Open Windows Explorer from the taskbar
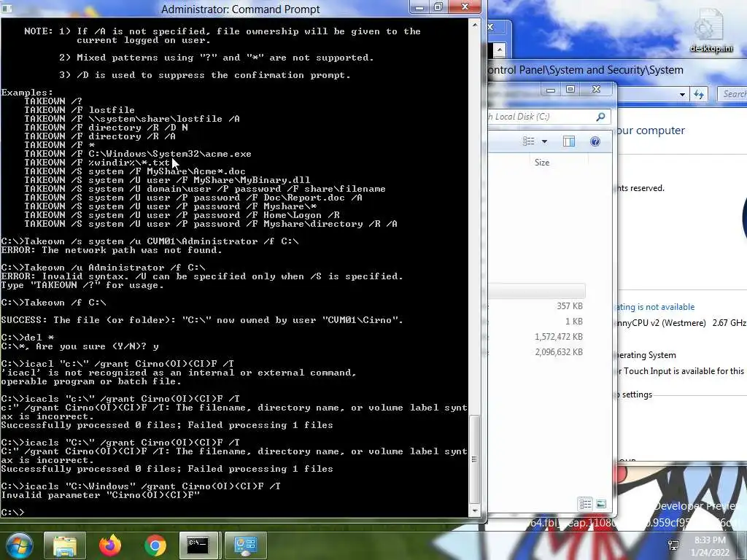Image resolution: width=747 pixels, height=560 pixels. (x=65, y=545)
